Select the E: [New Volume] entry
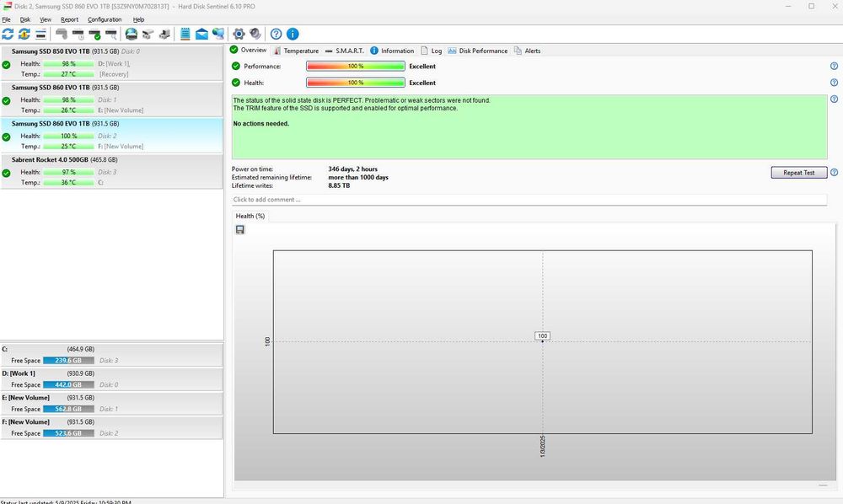Screen dimensions: 843x504 [111, 403]
